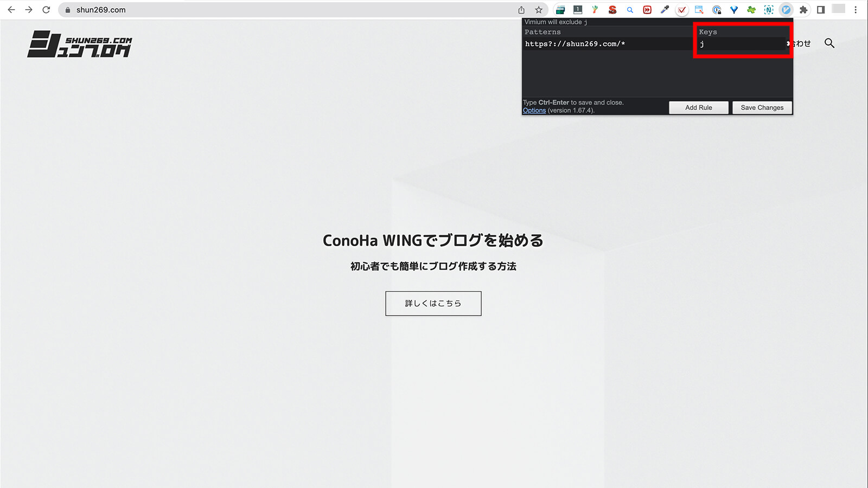Click the browser forward arrow
Image resolution: width=868 pixels, height=488 pixels.
click(29, 10)
